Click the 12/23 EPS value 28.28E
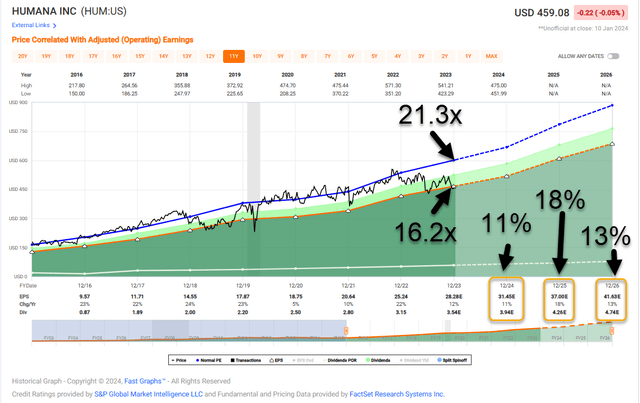 pos(453,296)
